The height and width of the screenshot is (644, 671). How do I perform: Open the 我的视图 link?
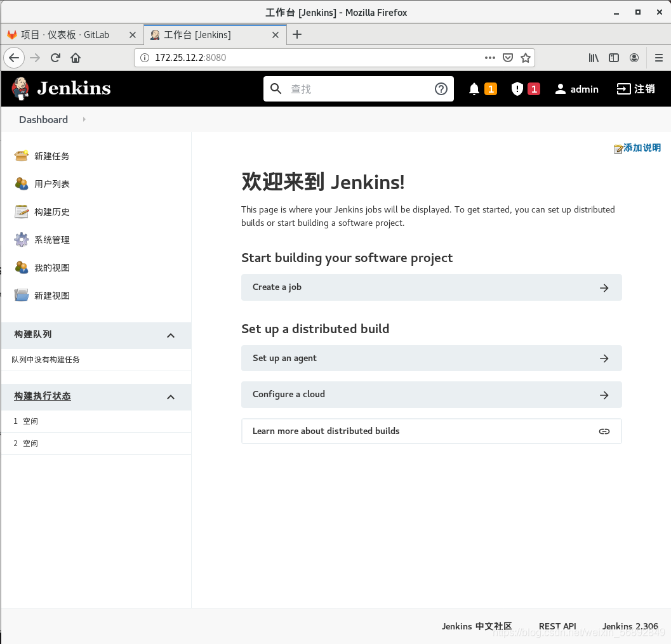point(52,268)
